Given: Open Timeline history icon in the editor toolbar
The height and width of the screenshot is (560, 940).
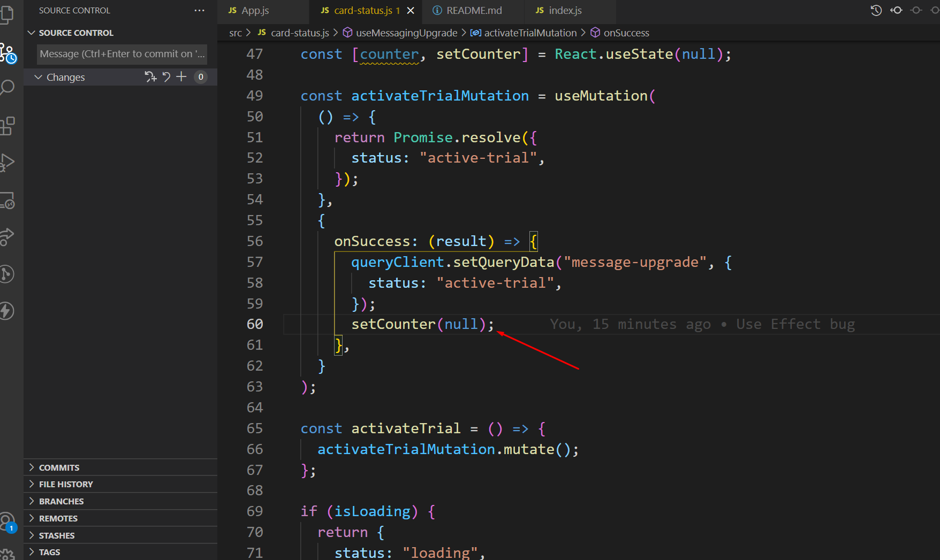Looking at the screenshot, I should pyautogui.click(x=876, y=10).
